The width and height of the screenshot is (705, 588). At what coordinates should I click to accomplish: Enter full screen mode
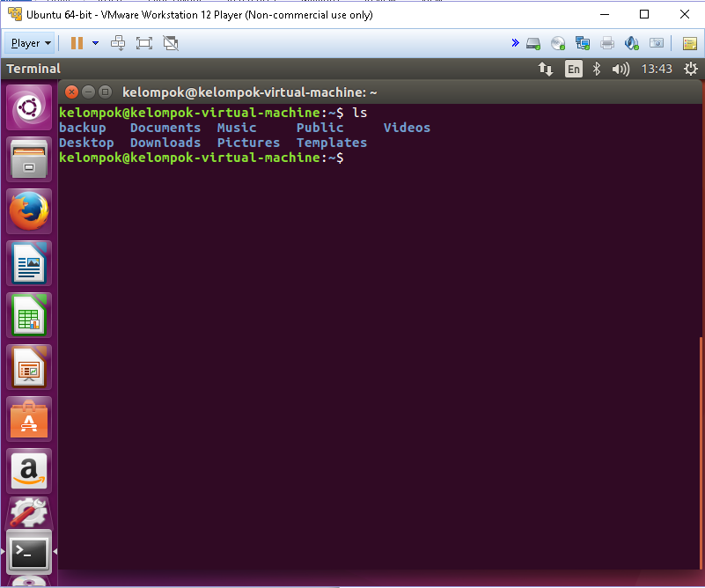coord(144,43)
